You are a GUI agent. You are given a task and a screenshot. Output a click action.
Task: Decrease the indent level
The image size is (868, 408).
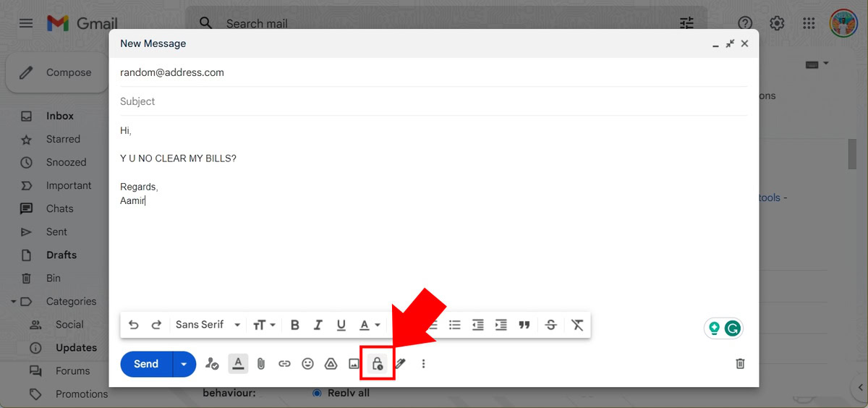click(x=477, y=325)
